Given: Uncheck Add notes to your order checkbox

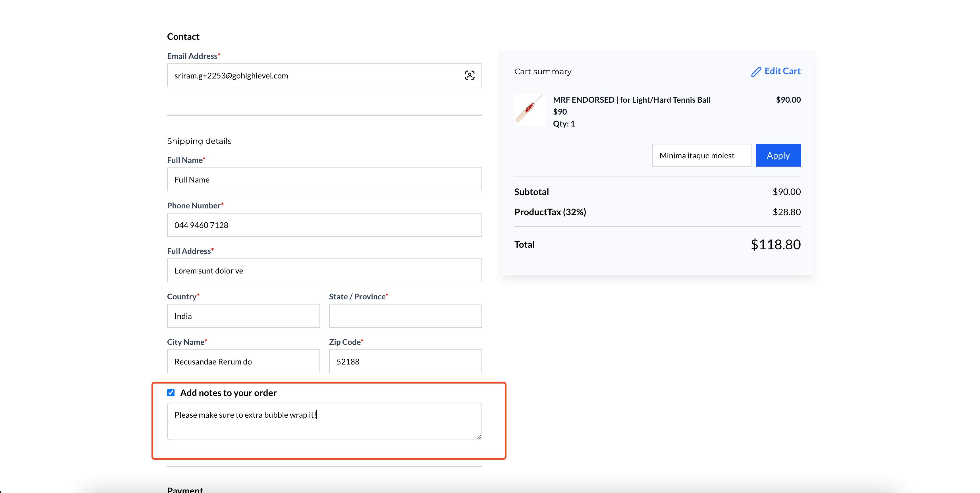Looking at the screenshot, I should (x=171, y=393).
